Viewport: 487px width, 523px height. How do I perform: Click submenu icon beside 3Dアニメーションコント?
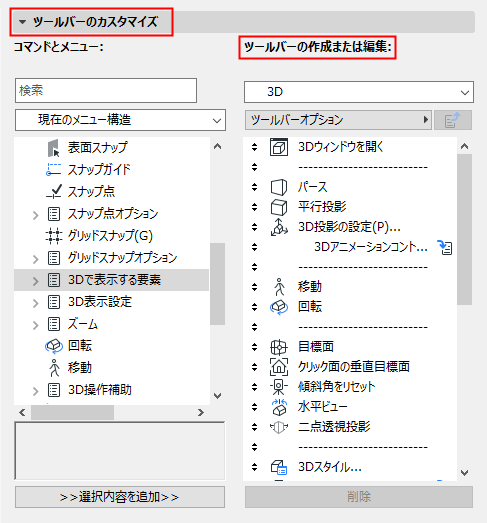[x=445, y=247]
